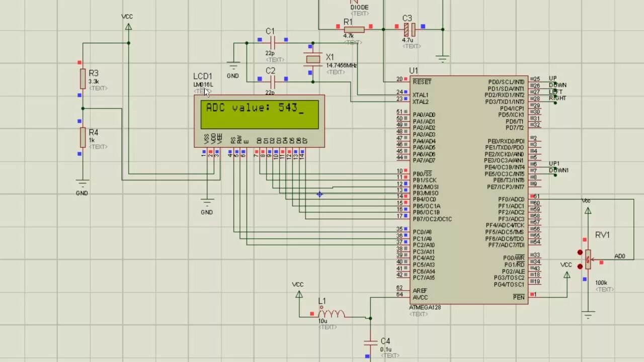Select the X1 crystal symbol
644x362 pixels.
point(313,60)
